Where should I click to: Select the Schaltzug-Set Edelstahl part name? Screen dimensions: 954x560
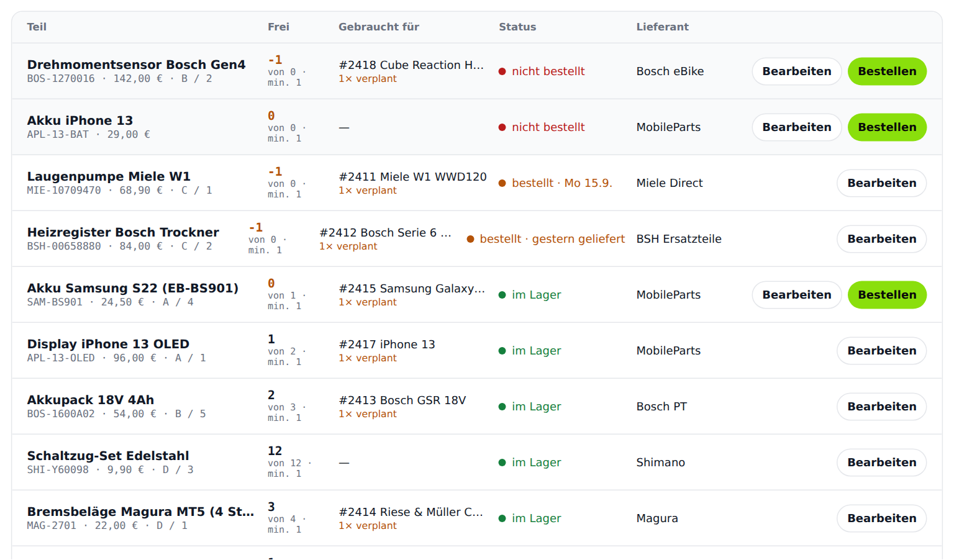pos(108,456)
